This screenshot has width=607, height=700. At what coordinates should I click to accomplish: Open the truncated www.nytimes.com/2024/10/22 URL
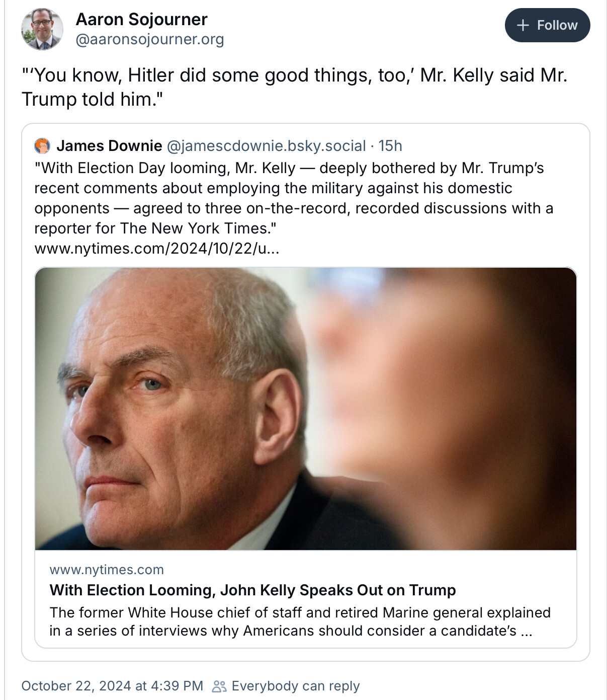click(x=156, y=249)
